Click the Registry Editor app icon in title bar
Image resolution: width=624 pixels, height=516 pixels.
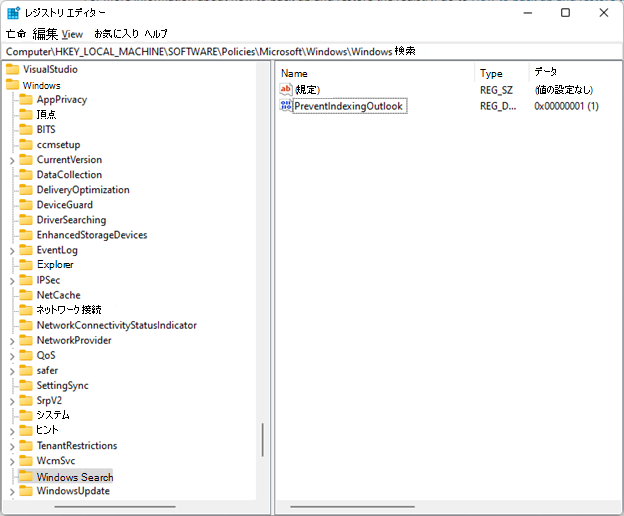point(13,13)
